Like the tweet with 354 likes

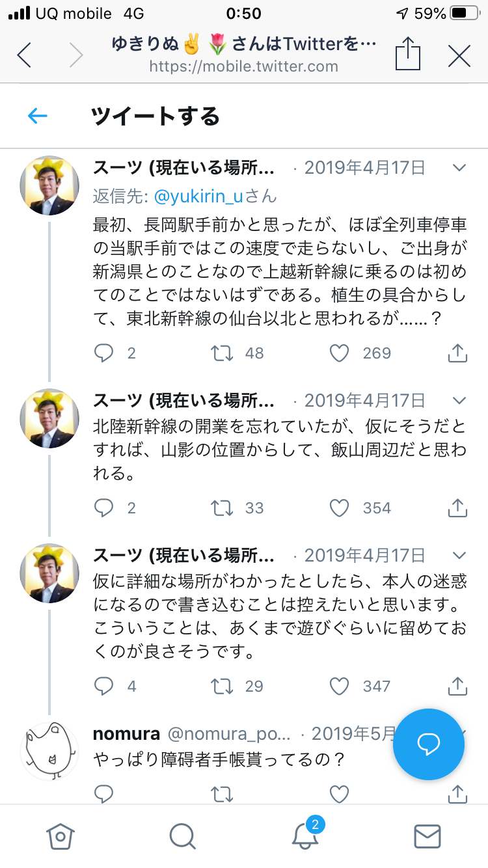[339, 508]
